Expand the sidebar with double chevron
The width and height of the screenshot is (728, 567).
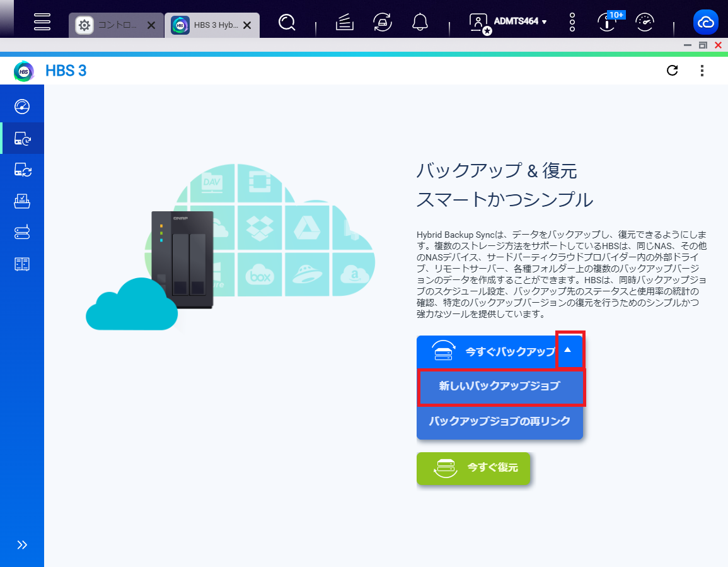[22, 545]
